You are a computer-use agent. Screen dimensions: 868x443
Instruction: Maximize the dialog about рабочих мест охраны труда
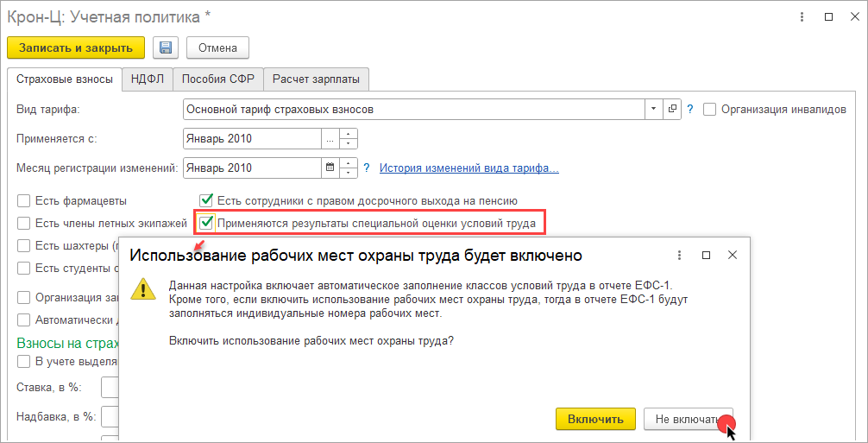click(x=706, y=256)
